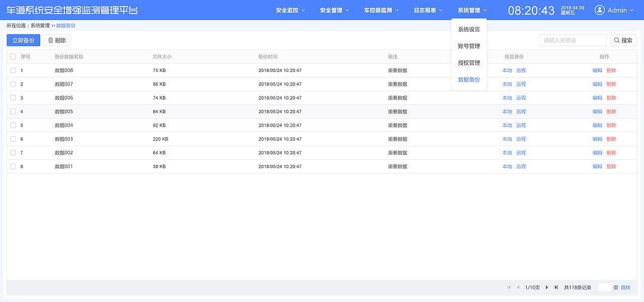Click the page number input box
644x302 pixels.
[x=604, y=287]
